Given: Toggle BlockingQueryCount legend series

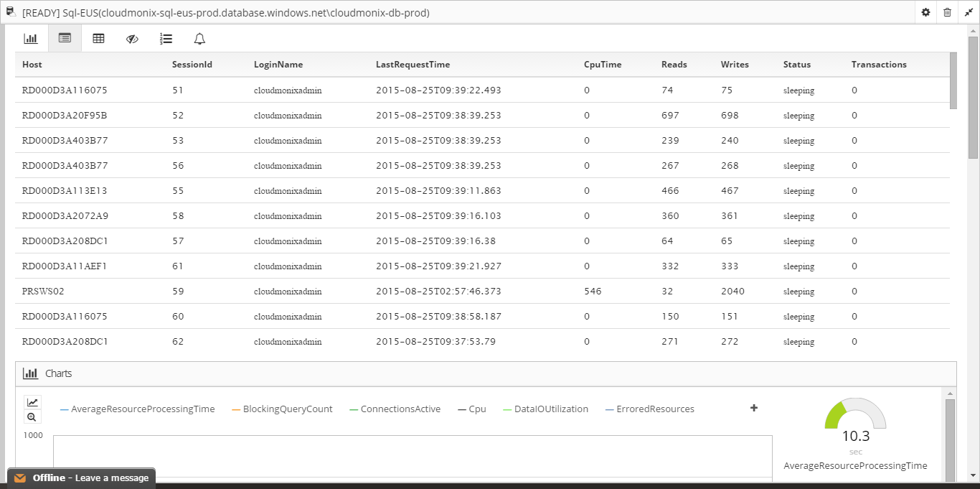Looking at the screenshot, I should point(283,409).
